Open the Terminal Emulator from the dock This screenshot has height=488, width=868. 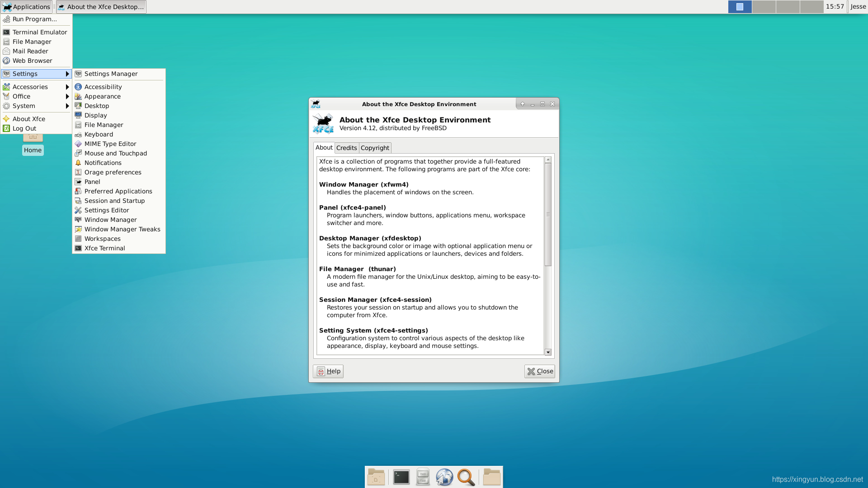(x=401, y=477)
